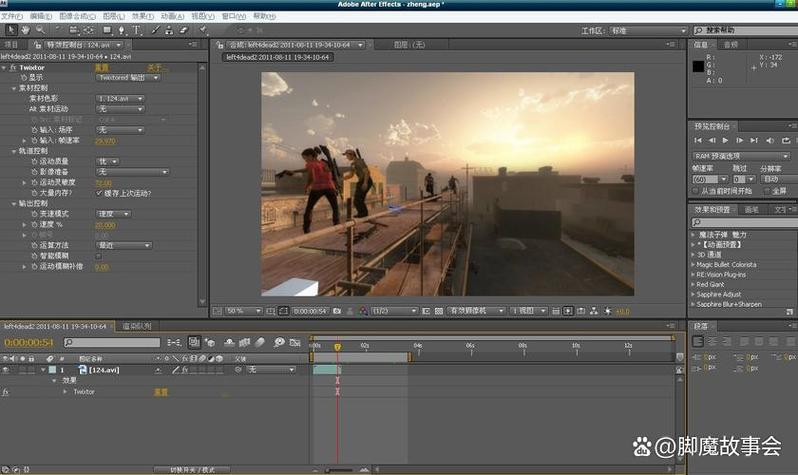Select the Eraser tool
Image resolution: width=798 pixels, height=475 pixels.
184,31
